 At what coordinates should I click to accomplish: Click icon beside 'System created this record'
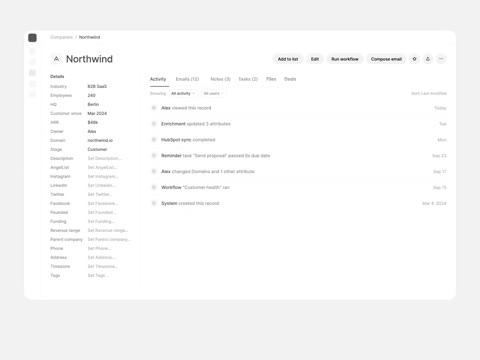(x=154, y=203)
